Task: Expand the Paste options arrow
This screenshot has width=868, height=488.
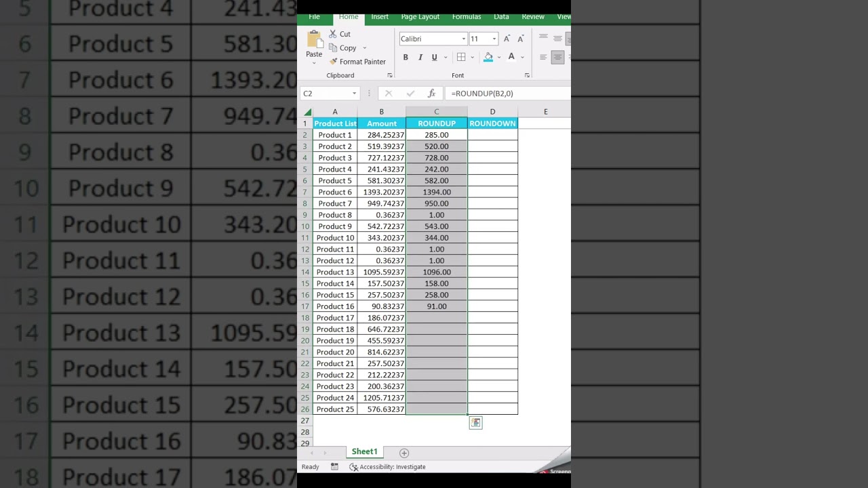Action: click(x=314, y=63)
